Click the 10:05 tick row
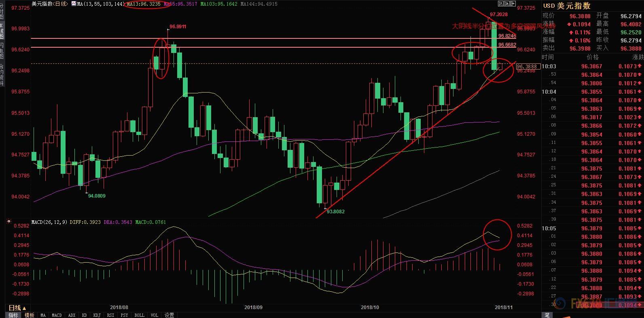 point(593,228)
